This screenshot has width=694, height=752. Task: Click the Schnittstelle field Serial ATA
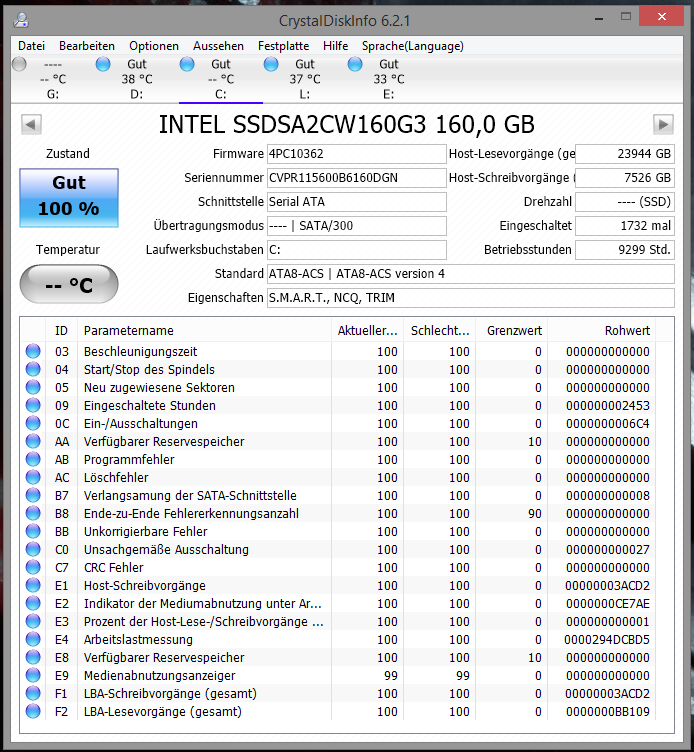356,202
